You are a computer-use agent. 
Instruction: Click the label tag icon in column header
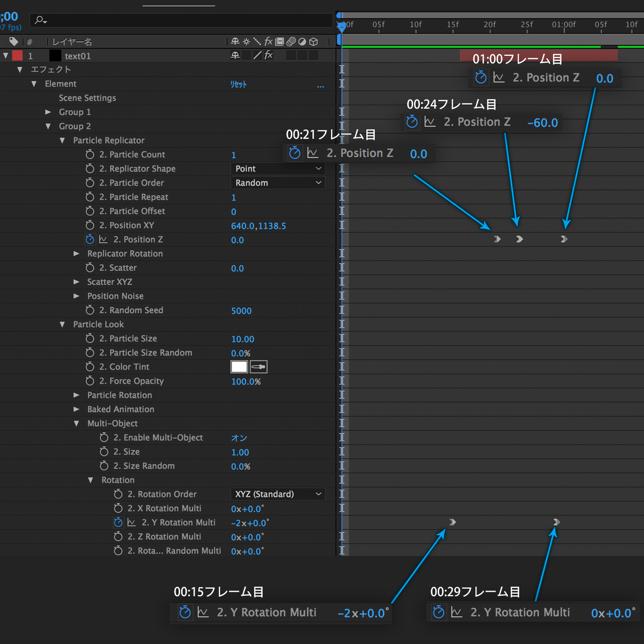14,41
